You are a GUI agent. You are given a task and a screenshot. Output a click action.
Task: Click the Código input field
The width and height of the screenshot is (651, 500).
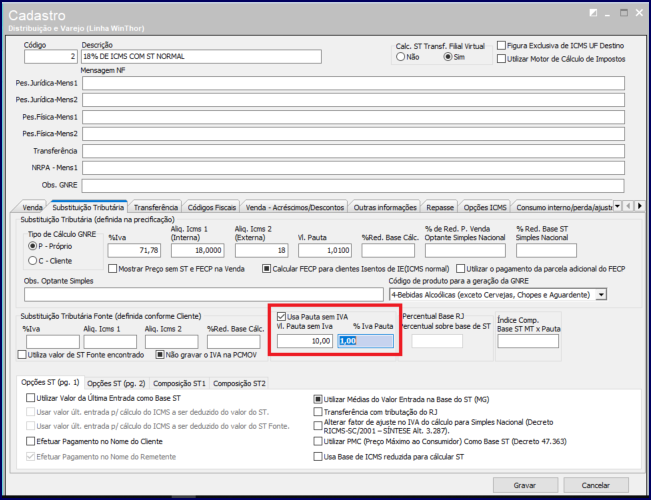[51, 56]
